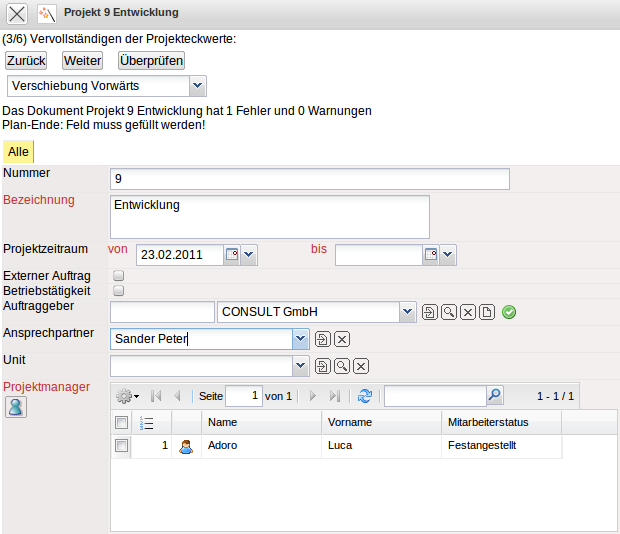620x534 pixels.
Task: Close the Projekt 9 Entwicklung dialog
Action: 17,14
